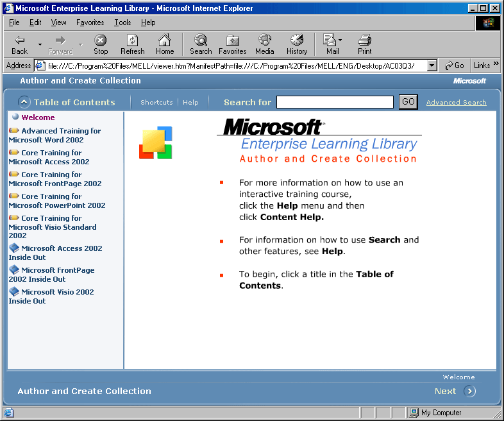
Task: Click into the Search for text field
Action: (335, 102)
